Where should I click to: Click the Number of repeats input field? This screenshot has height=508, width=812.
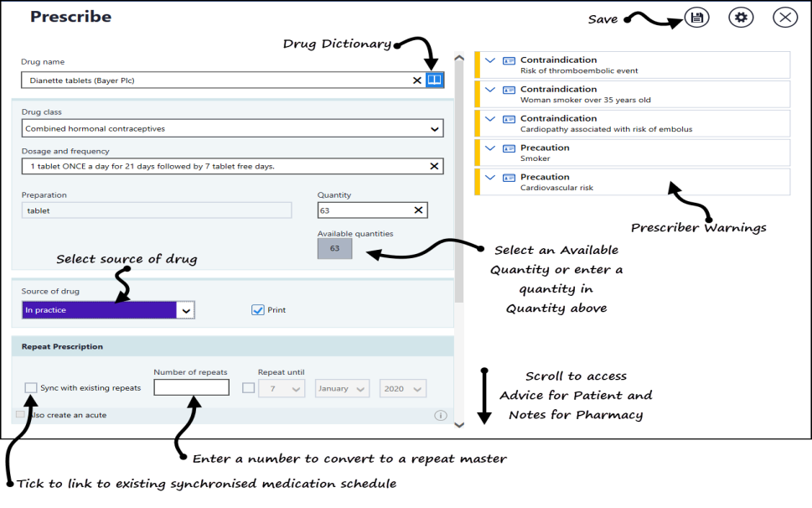coord(191,387)
